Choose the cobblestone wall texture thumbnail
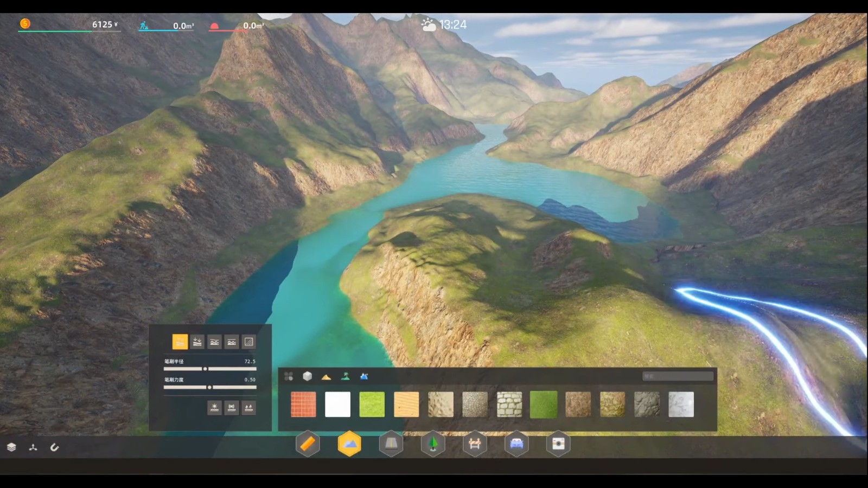Image resolution: width=868 pixels, height=488 pixels. click(509, 404)
